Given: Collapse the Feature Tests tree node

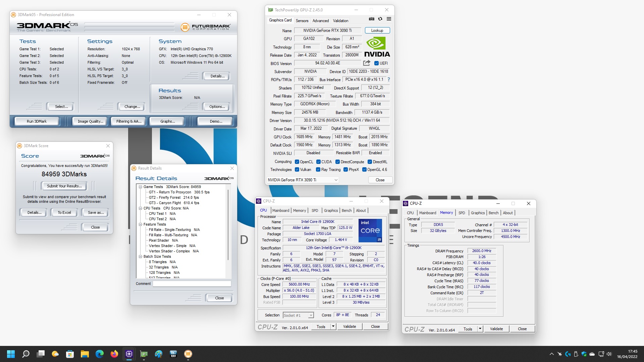Looking at the screenshot, I should click(x=141, y=225).
